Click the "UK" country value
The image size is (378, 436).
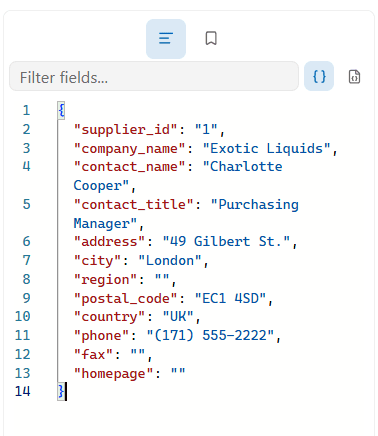(178, 316)
